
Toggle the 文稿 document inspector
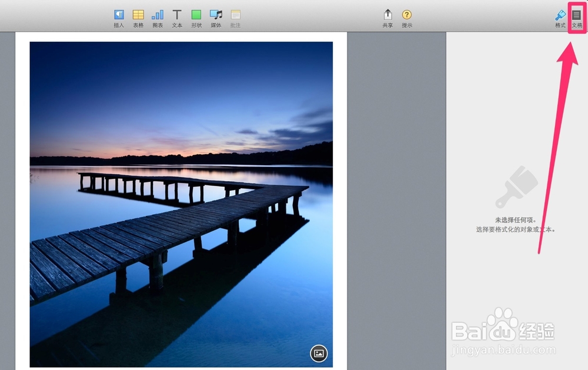pyautogui.click(x=577, y=18)
